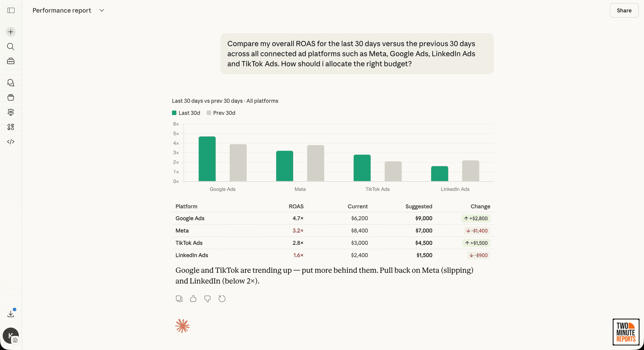644x350 pixels.
Task: Open the search icon in the sidebar
Action: [x=10, y=47]
